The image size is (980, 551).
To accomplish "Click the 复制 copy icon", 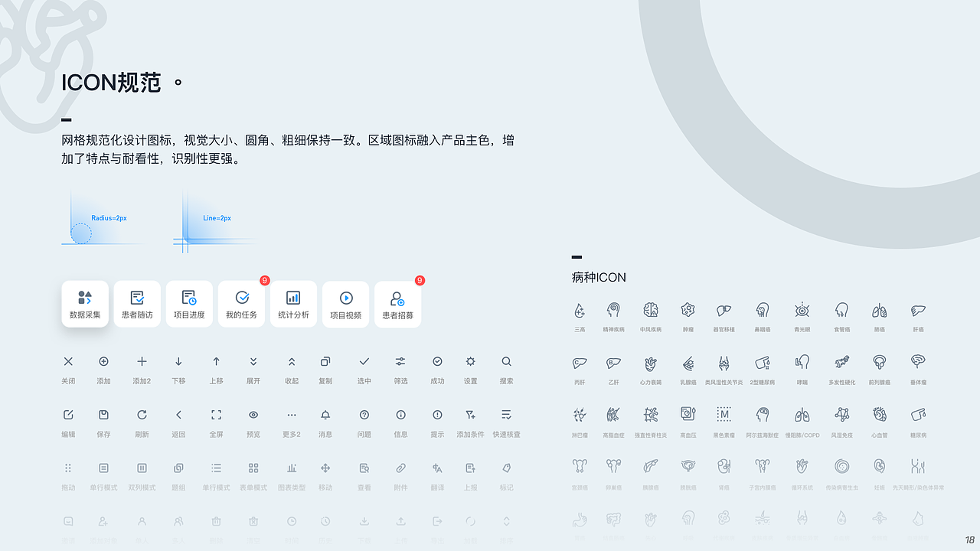I will coord(325,361).
